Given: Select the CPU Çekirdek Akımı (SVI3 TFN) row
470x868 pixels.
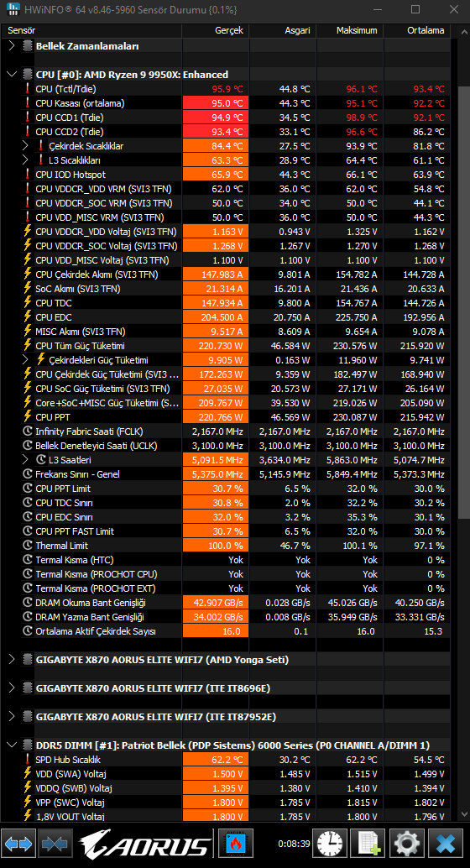Looking at the screenshot, I should pos(227,275).
